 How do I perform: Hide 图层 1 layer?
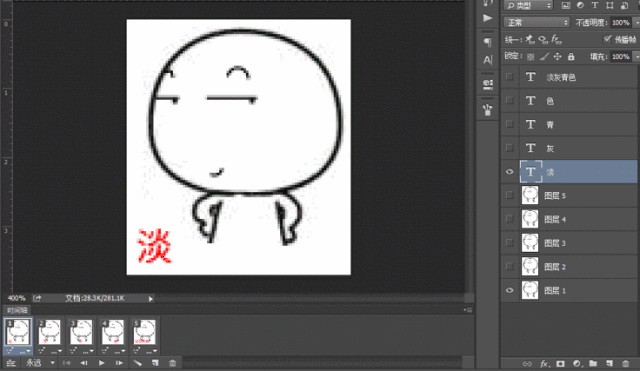tap(509, 291)
